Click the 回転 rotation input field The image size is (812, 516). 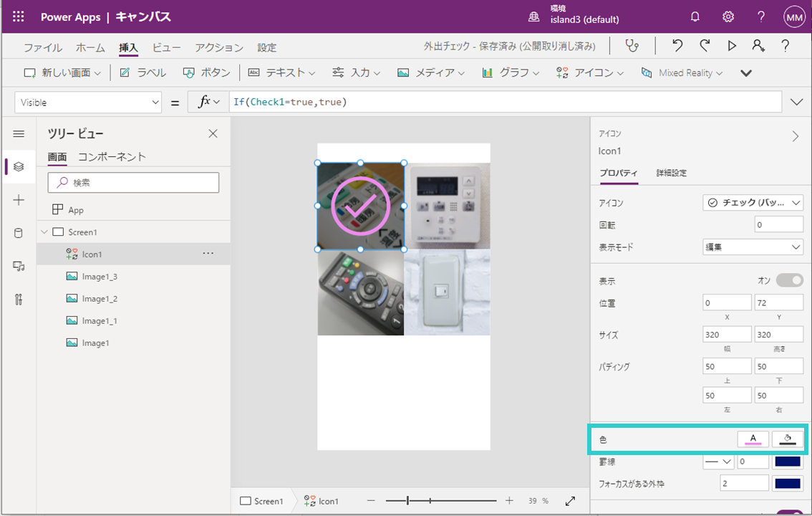click(779, 224)
